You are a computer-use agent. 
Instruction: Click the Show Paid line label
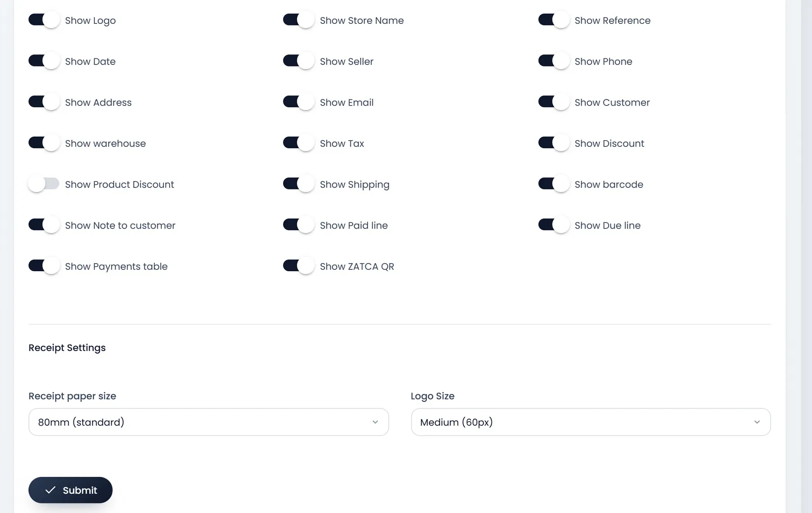tap(354, 226)
